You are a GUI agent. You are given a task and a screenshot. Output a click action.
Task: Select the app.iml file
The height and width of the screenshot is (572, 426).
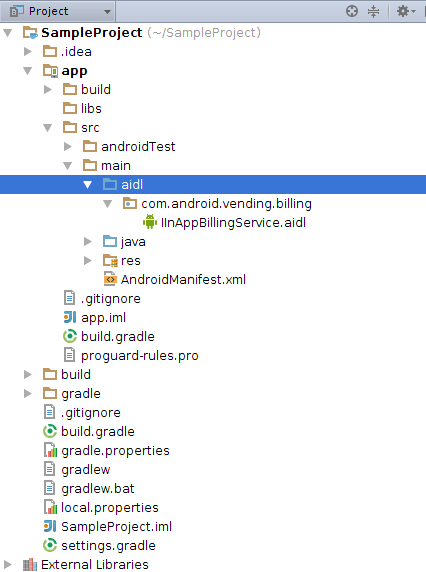pos(104,318)
